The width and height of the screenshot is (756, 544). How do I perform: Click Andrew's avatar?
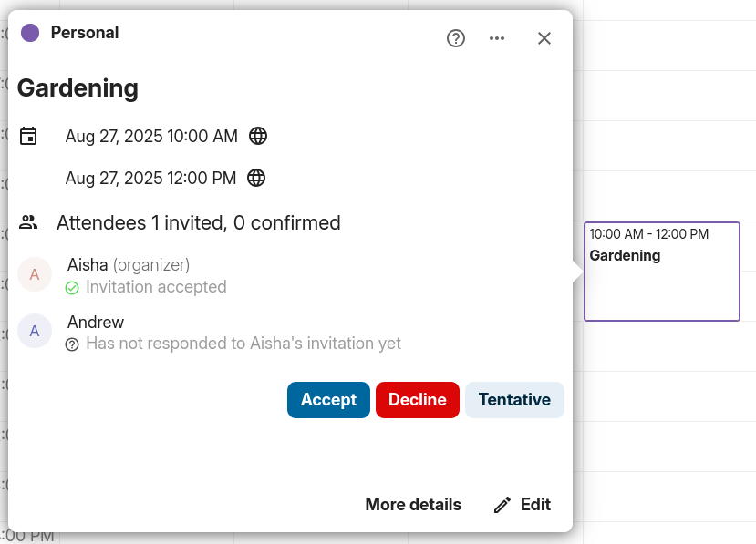[x=35, y=331]
